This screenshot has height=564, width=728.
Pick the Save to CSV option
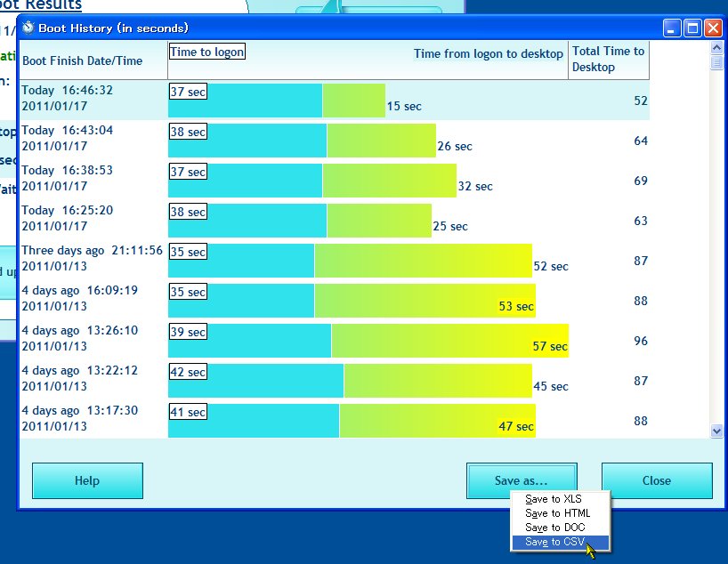point(560,542)
